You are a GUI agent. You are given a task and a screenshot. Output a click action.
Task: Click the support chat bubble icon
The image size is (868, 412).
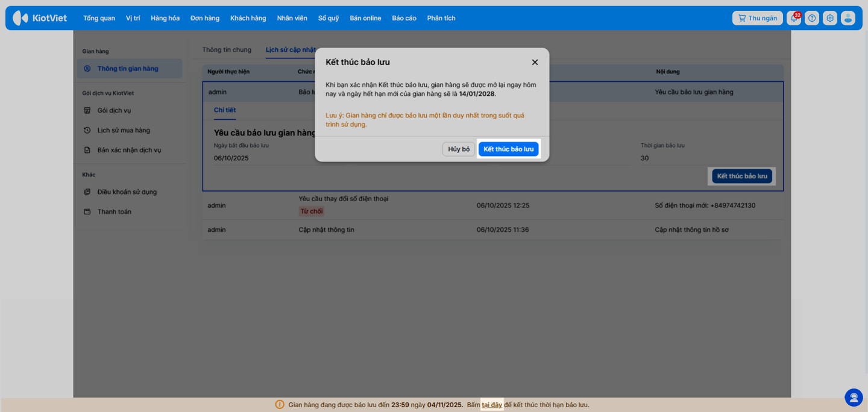(854, 397)
